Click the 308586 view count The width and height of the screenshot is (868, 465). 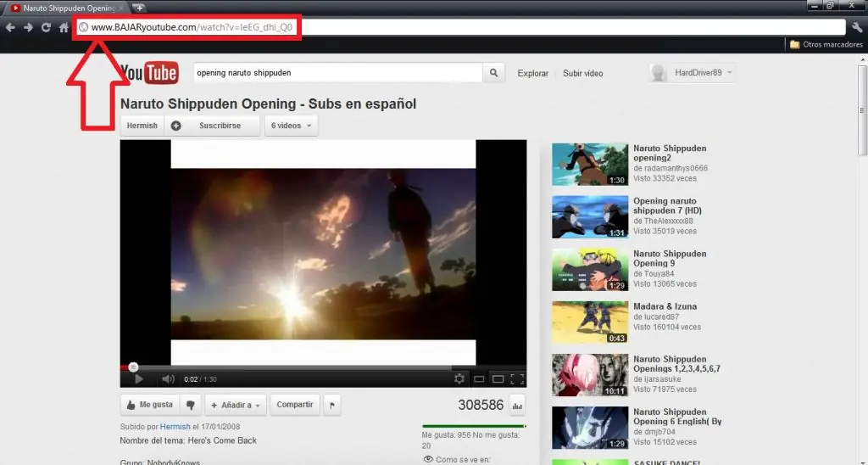click(481, 405)
